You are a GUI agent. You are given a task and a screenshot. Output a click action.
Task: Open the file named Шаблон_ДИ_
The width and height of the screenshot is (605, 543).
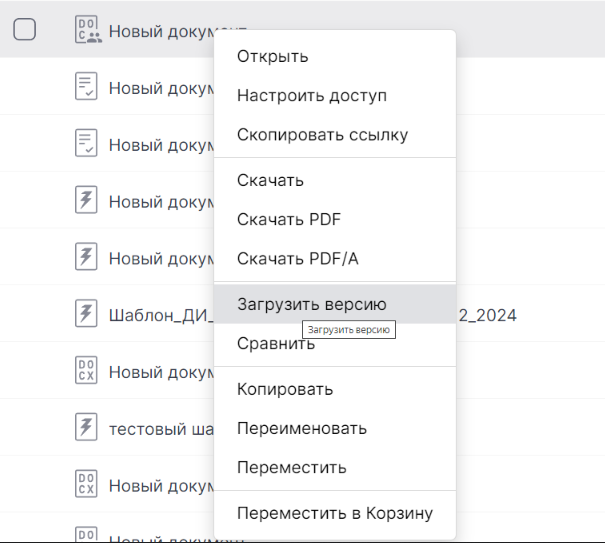161,315
